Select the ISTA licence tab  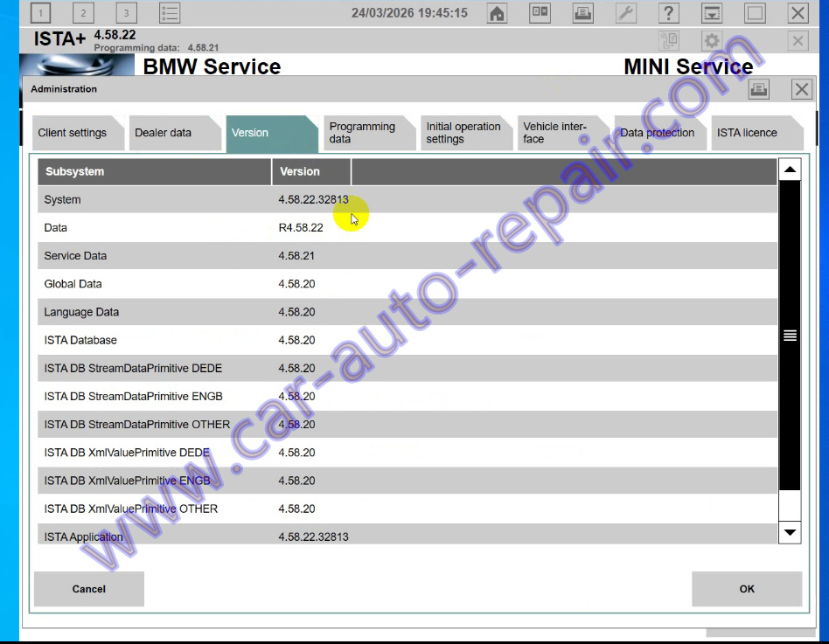pyautogui.click(x=744, y=133)
